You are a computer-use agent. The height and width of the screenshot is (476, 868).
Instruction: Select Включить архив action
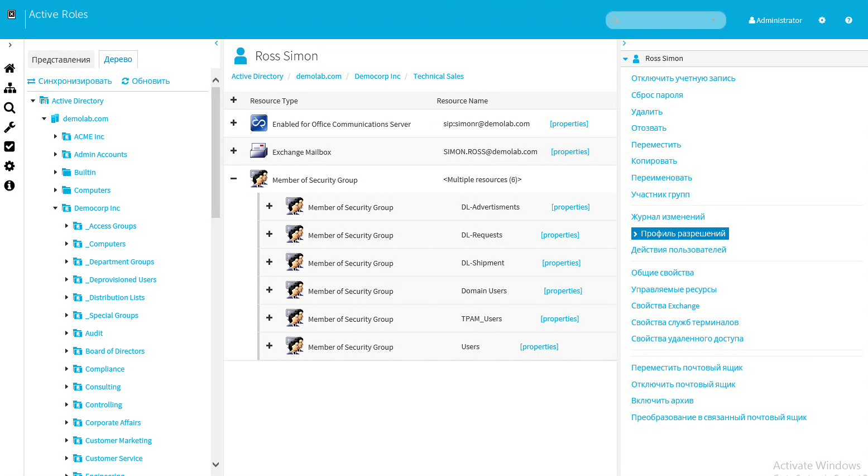(x=662, y=401)
